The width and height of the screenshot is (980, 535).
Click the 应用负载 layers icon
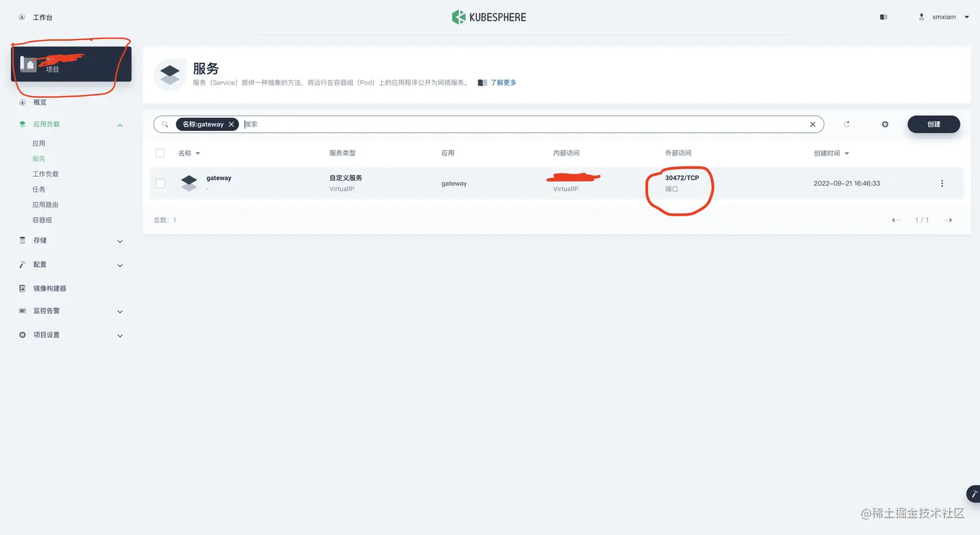pyautogui.click(x=23, y=124)
